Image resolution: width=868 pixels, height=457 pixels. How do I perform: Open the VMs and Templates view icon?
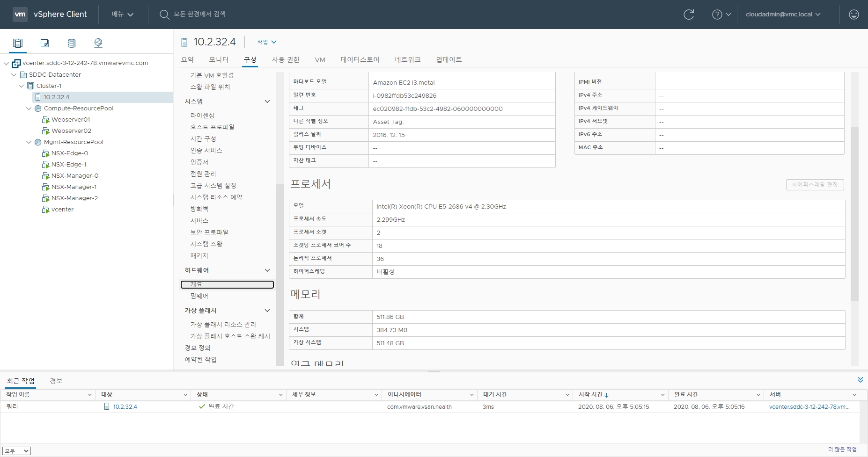click(44, 43)
